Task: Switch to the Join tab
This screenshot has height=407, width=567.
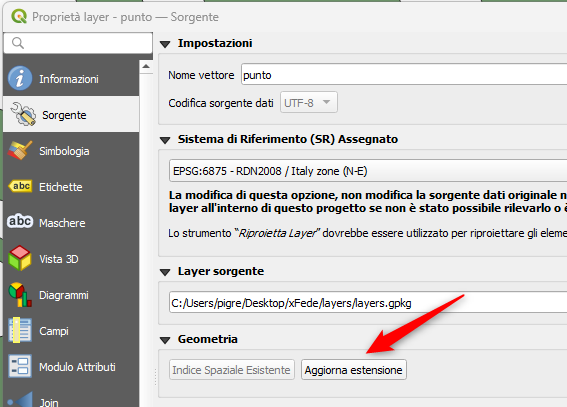Action: pyautogui.click(x=48, y=402)
